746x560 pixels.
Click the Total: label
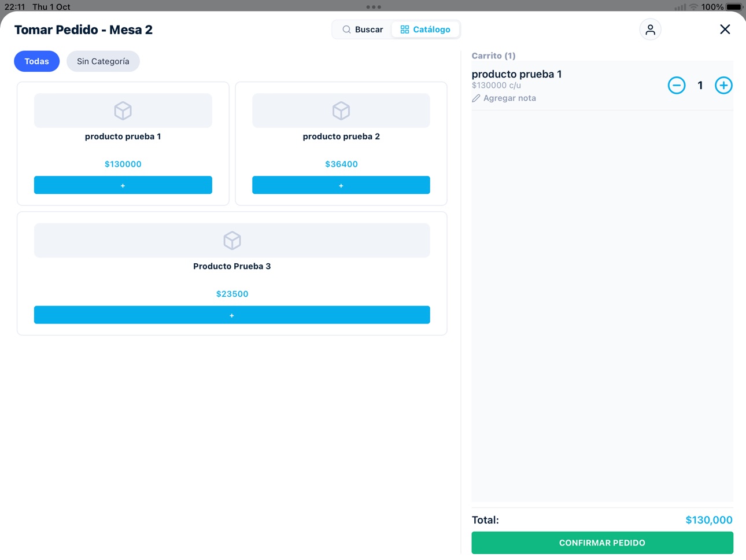[x=485, y=520]
